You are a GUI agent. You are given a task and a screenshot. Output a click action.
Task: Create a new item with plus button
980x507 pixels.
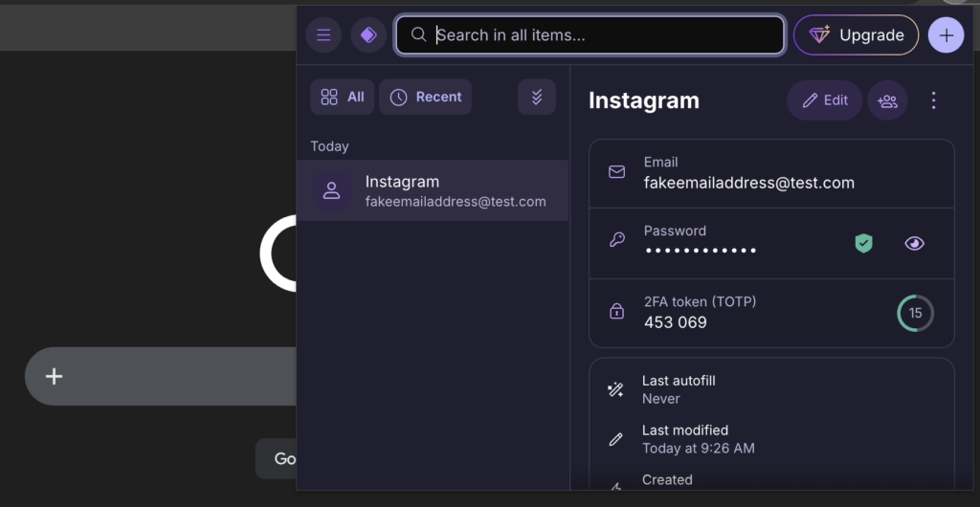pos(947,35)
